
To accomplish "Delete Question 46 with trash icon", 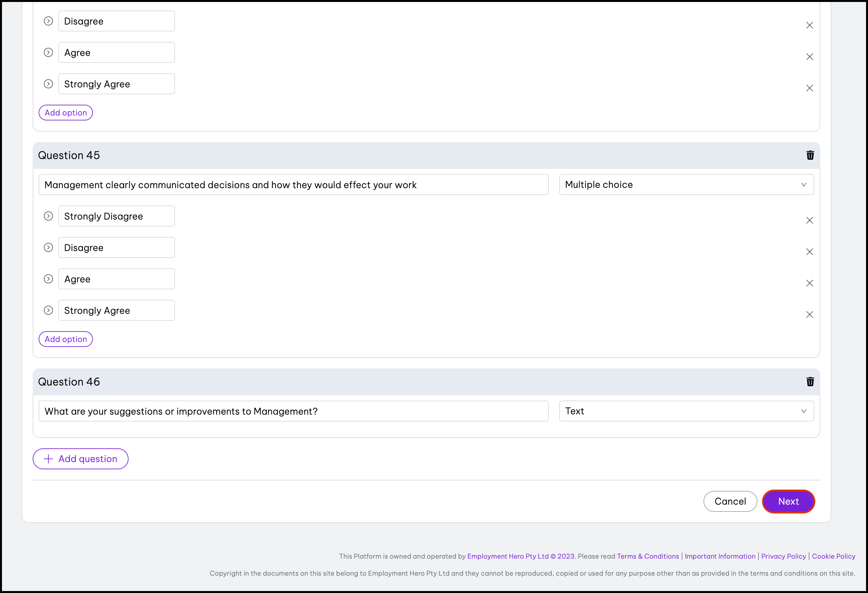I will tap(810, 382).
